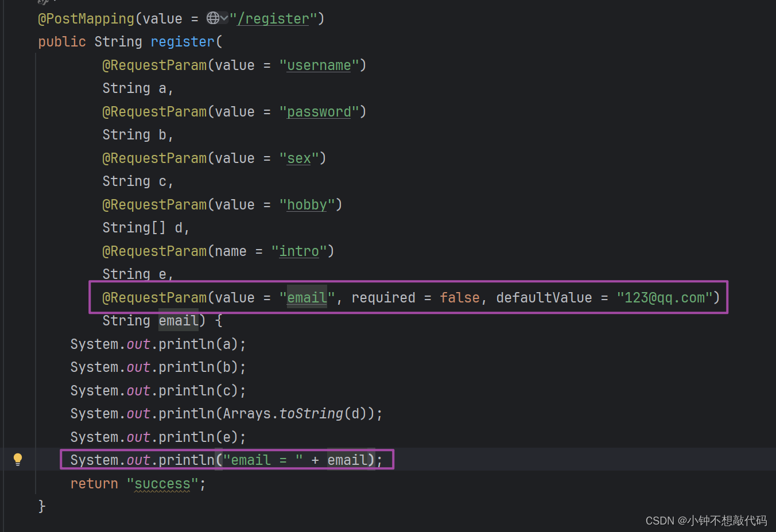
Task: Click the "password" string literal
Action: coord(319,112)
